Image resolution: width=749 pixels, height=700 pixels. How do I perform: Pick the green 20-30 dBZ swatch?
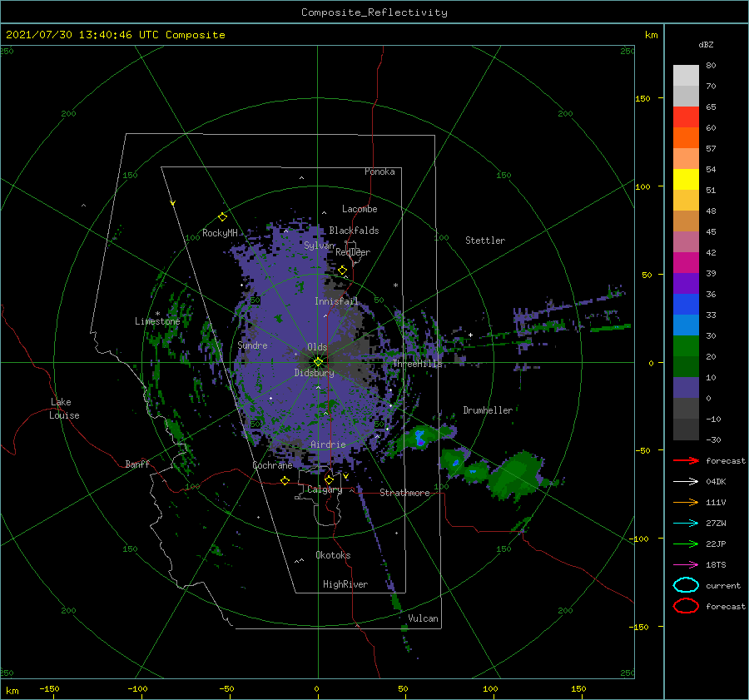coord(686,345)
